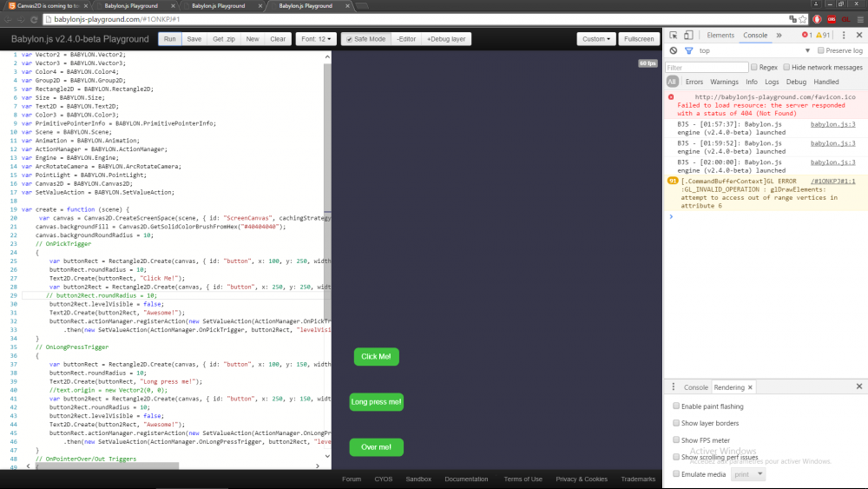Viewport: 868px width, 489px height.
Task: Open the drawer three-dot menu
Action: click(674, 387)
